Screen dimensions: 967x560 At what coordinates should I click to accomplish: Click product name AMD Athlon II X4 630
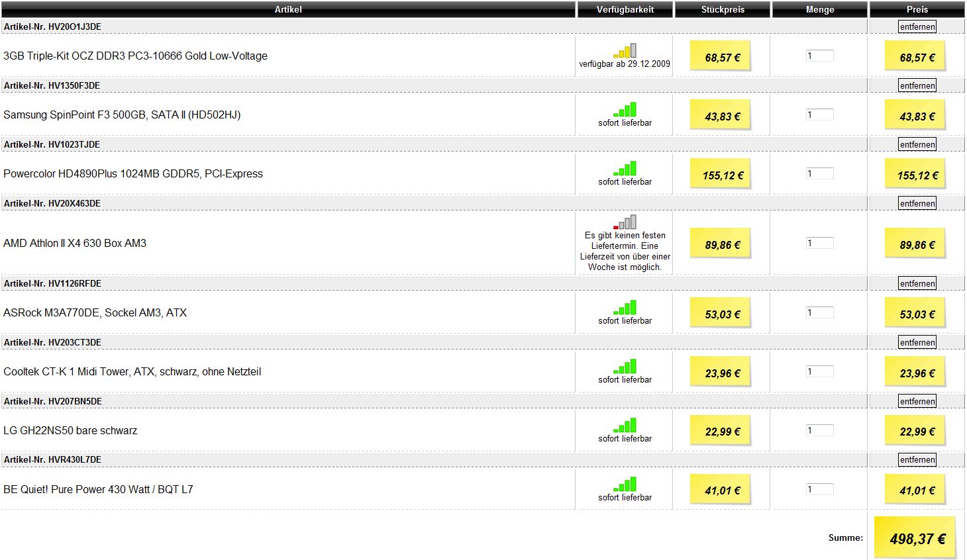click(x=75, y=243)
